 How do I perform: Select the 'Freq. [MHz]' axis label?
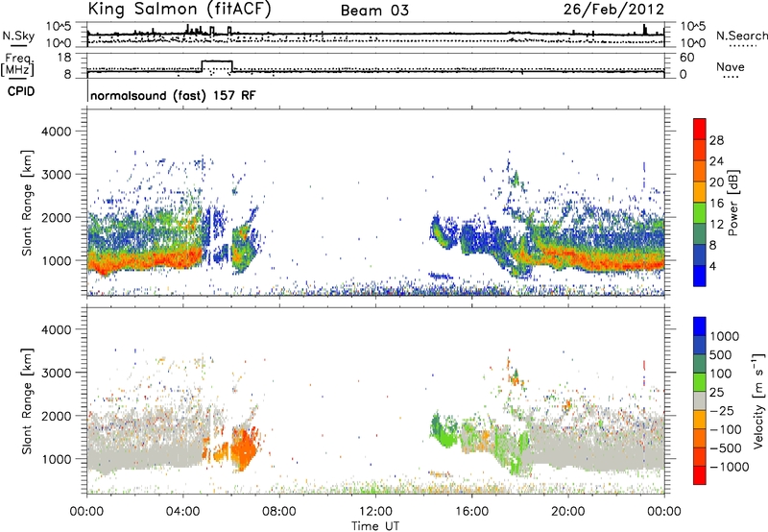pyautogui.click(x=17, y=65)
